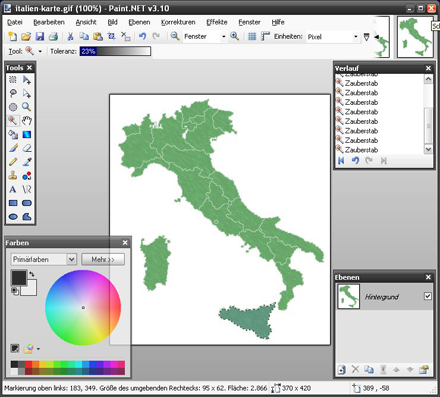Select the Rounded Rectangle tool

coord(27,203)
